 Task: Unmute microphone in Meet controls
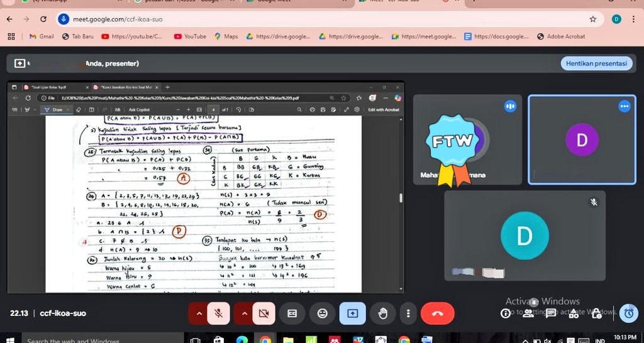pyautogui.click(x=218, y=313)
